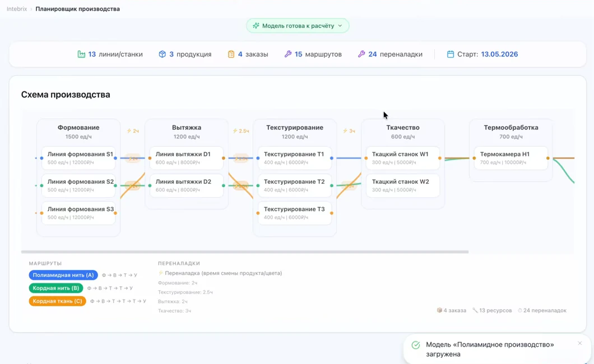This screenshot has height=364, width=594.
Task: Click the lightning icon labeled 2.5ч
Action: (x=235, y=131)
